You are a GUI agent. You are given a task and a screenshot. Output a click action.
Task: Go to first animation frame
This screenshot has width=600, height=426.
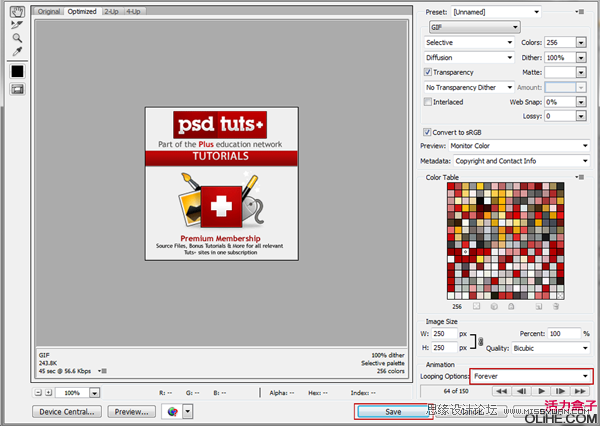[x=501, y=391]
